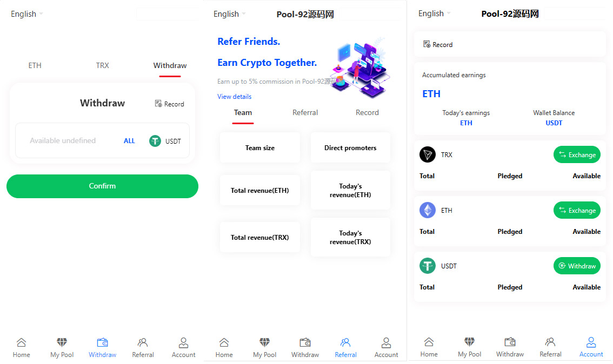Open Record link beside the Withdraw heading
This screenshot has width=613, height=364.
169,104
